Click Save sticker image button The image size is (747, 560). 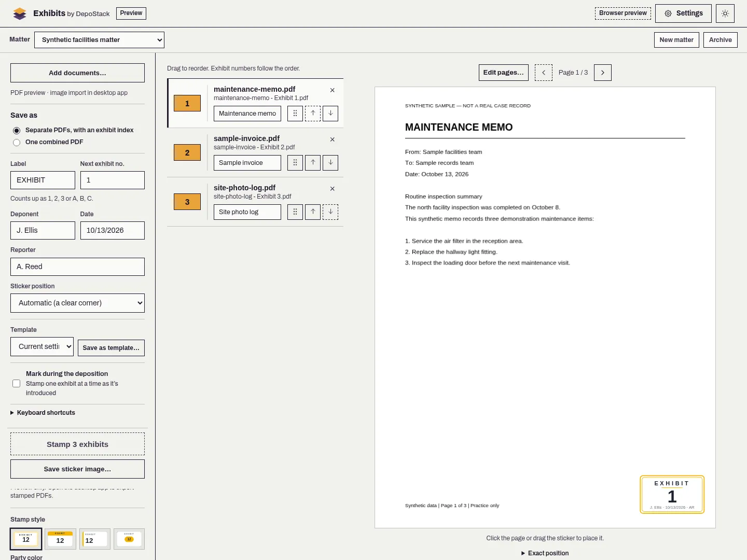[x=77, y=469]
